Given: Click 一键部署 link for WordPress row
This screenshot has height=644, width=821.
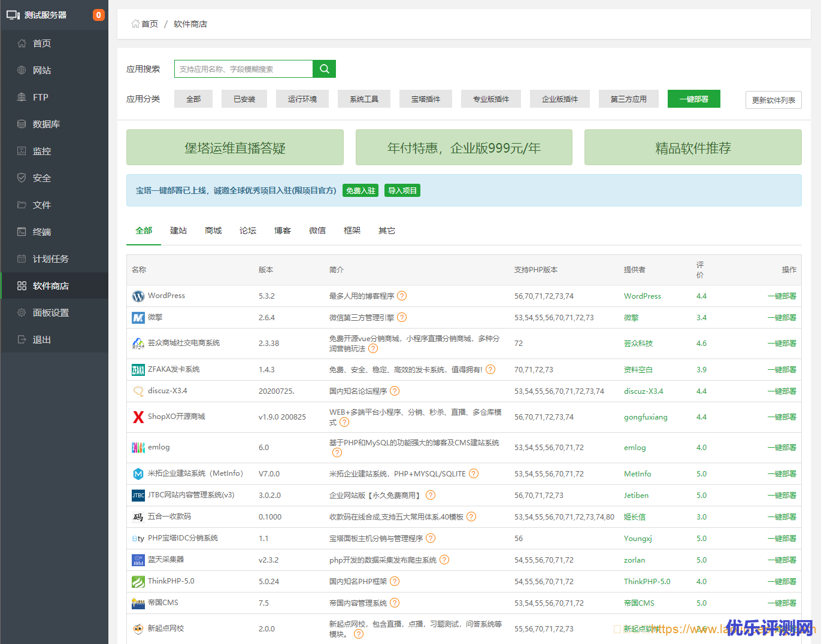Looking at the screenshot, I should point(782,296).
